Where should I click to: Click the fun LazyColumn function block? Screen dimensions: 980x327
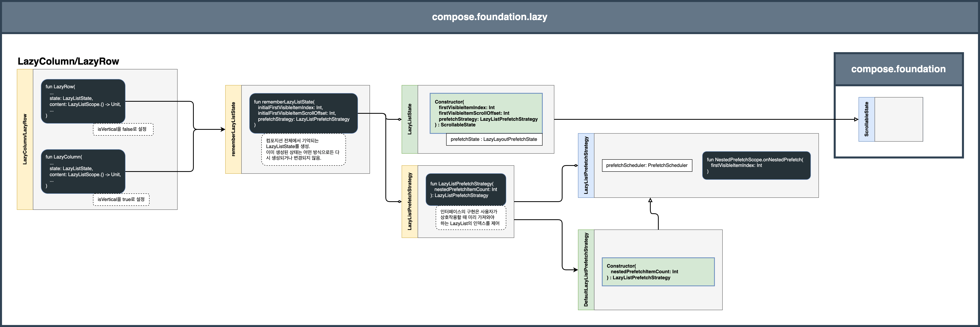pyautogui.click(x=83, y=171)
